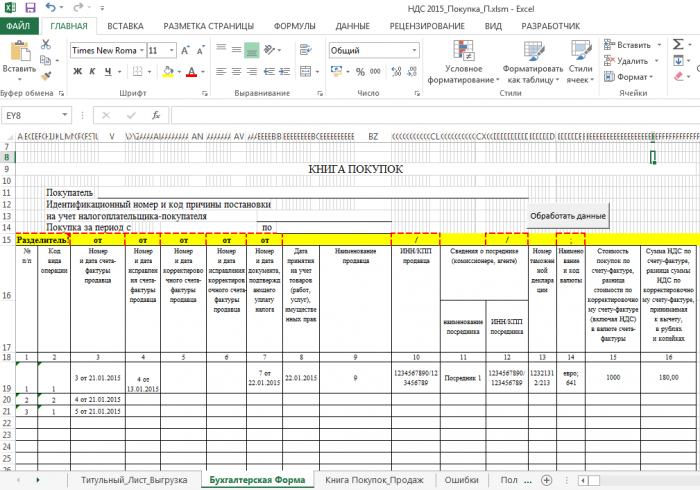The height and width of the screenshot is (490, 700).
Task: Open the number format Общий dropdown
Action: (414, 50)
